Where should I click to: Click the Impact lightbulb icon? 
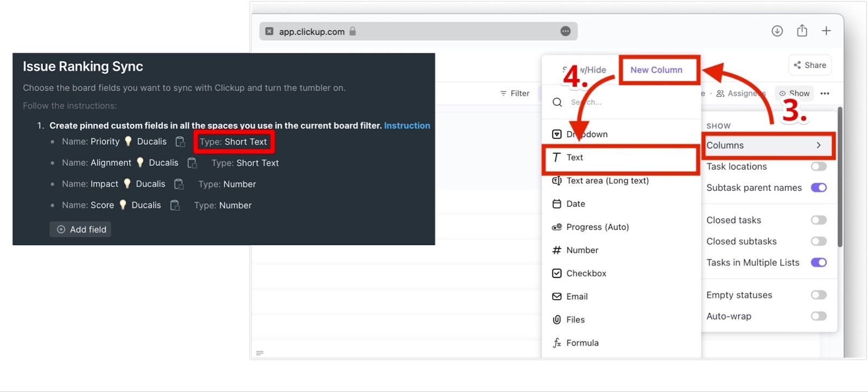127,183
